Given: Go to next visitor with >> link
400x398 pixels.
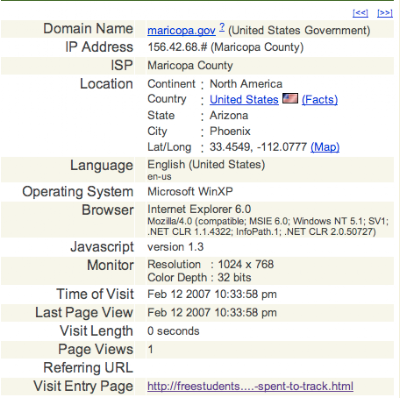Looking at the screenshot, I should click(385, 13).
